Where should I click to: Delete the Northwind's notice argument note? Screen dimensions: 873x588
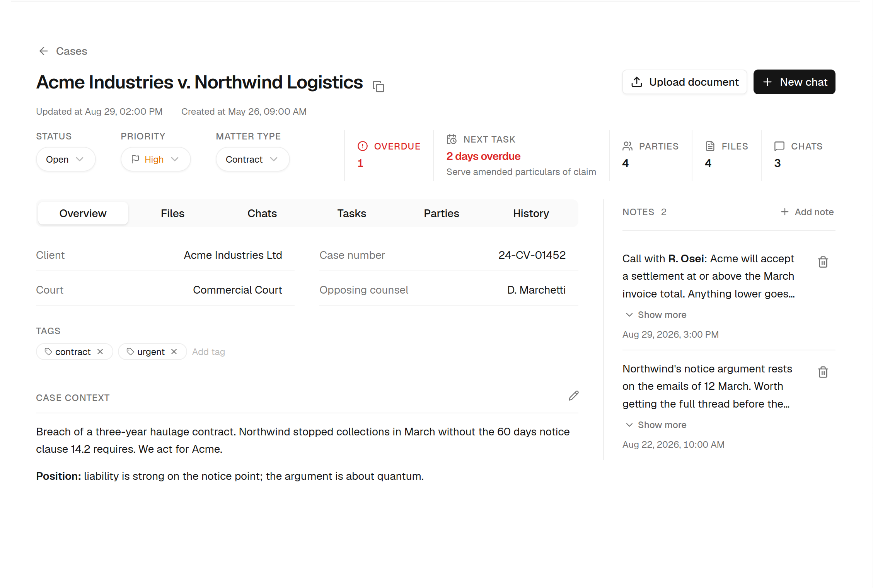(823, 372)
